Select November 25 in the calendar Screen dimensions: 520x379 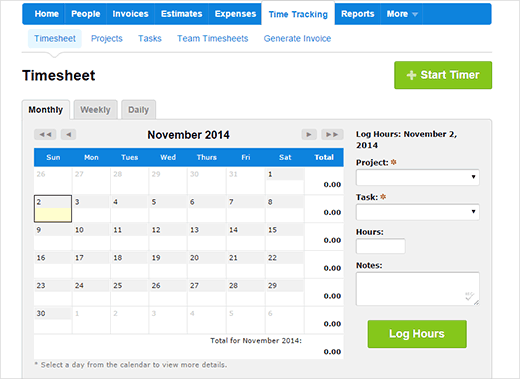click(x=130, y=292)
